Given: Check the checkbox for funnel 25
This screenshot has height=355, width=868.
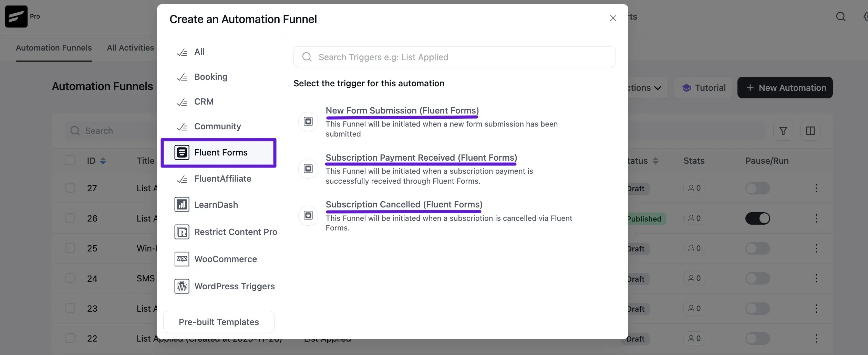Looking at the screenshot, I should tap(70, 248).
